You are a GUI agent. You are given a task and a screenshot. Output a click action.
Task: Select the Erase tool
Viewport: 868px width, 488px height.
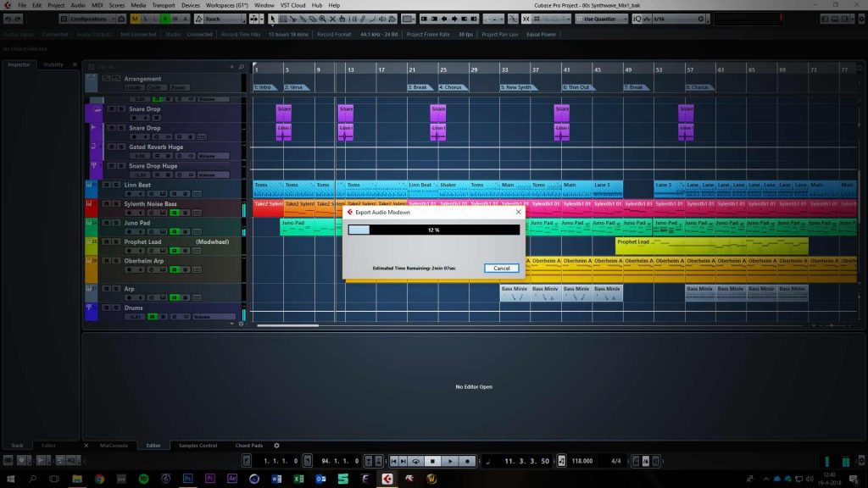[313, 19]
